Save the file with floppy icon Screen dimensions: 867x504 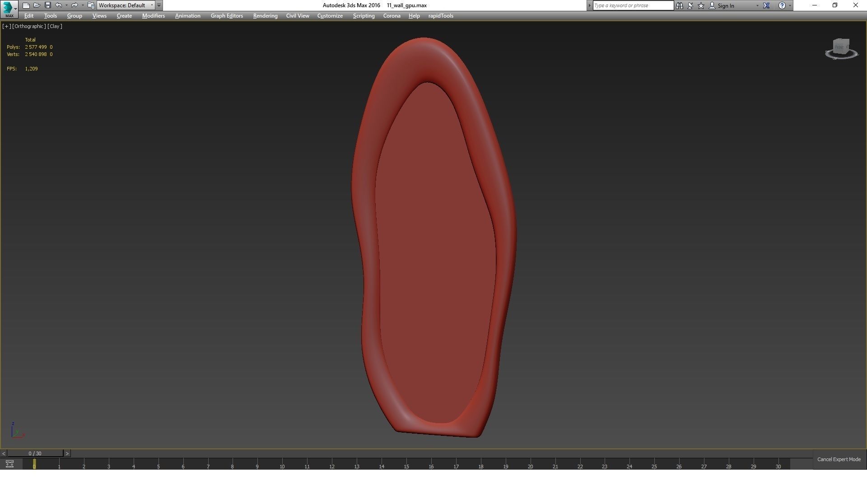click(47, 5)
